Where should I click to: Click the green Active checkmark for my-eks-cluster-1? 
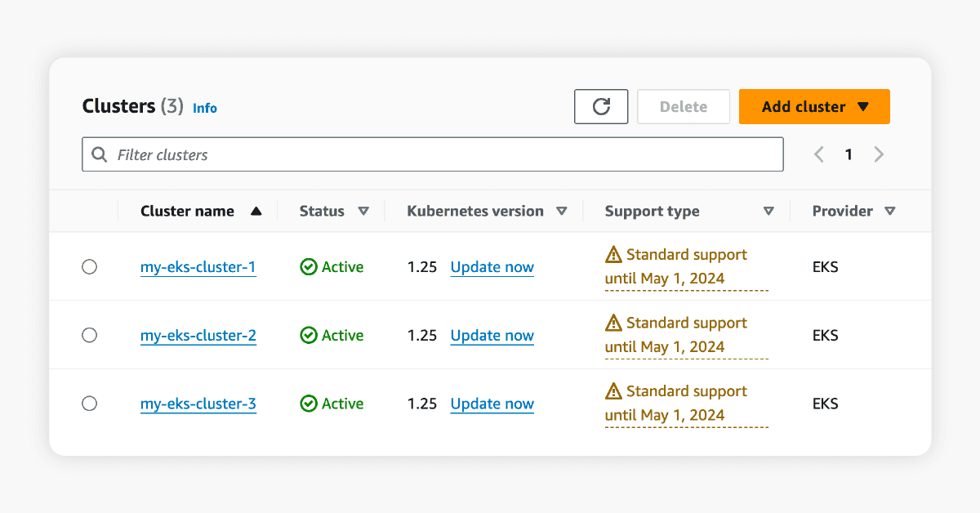(x=308, y=267)
